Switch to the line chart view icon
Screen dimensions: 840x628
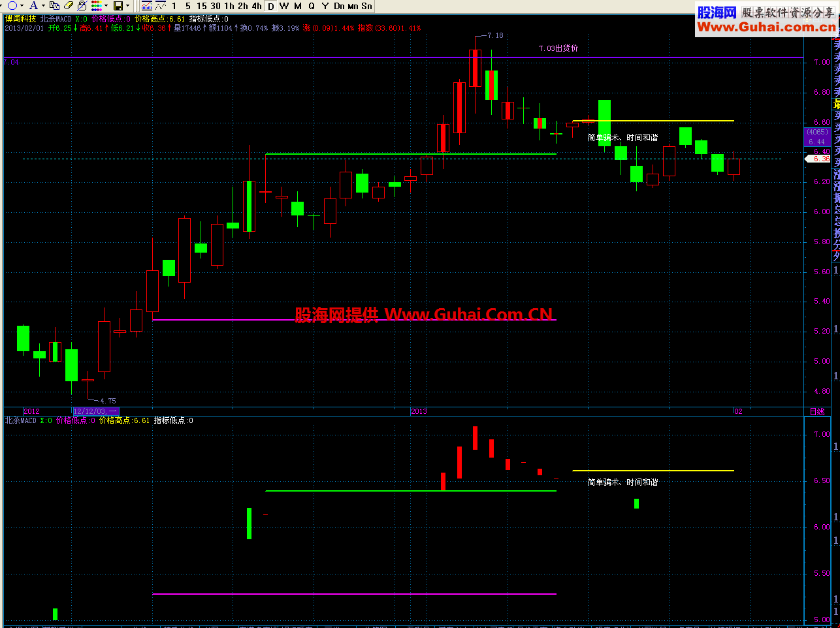[x=161, y=6]
